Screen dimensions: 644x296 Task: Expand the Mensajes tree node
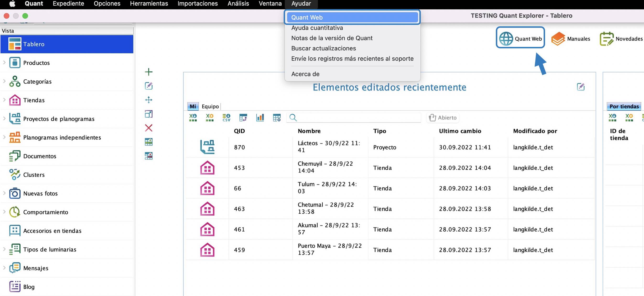pyautogui.click(x=4, y=268)
